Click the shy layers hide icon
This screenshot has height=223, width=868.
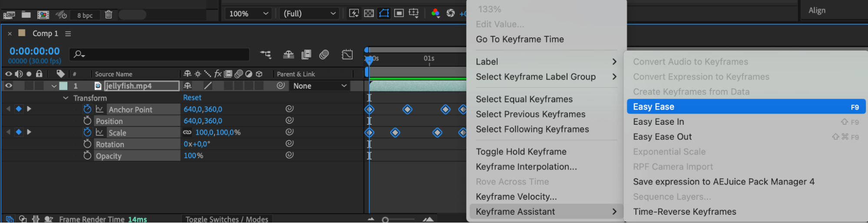(x=288, y=54)
